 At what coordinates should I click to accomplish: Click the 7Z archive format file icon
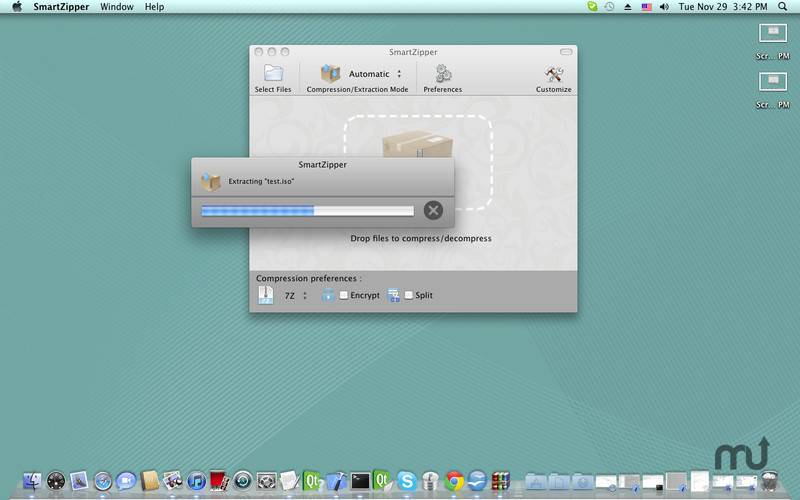266,295
